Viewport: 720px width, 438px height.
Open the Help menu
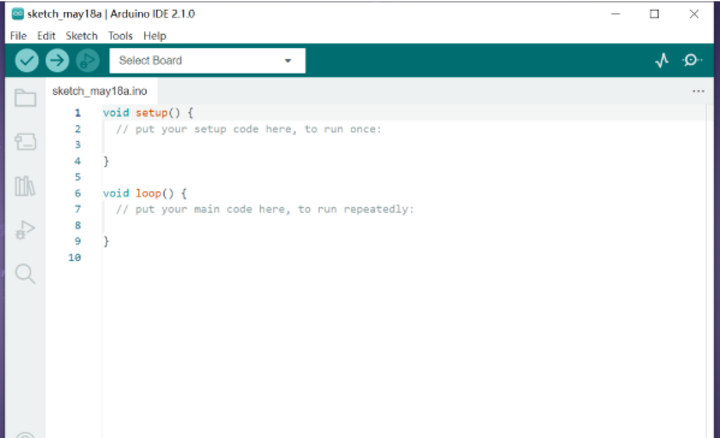click(155, 36)
